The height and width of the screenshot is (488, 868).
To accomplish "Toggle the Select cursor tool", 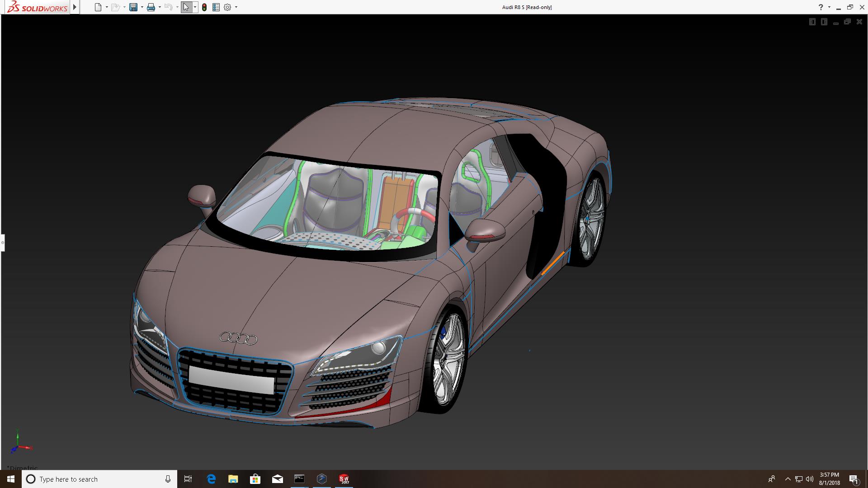I will click(x=186, y=7).
